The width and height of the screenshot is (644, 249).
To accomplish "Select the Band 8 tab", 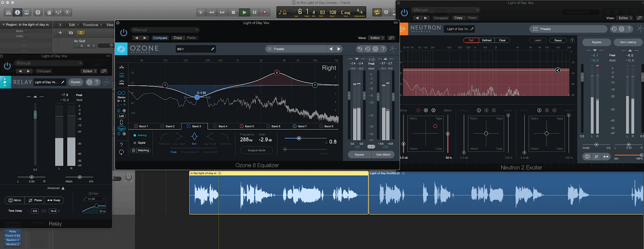I will pos(326,126).
